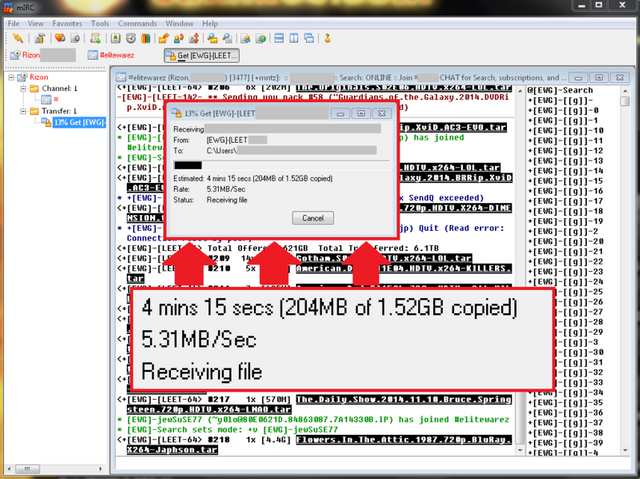Select +[EWG]-[[g]]-15 in the nick list

coord(566,181)
